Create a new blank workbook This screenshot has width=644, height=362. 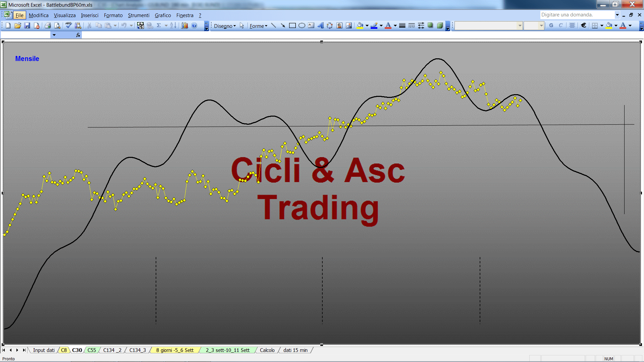(8, 25)
